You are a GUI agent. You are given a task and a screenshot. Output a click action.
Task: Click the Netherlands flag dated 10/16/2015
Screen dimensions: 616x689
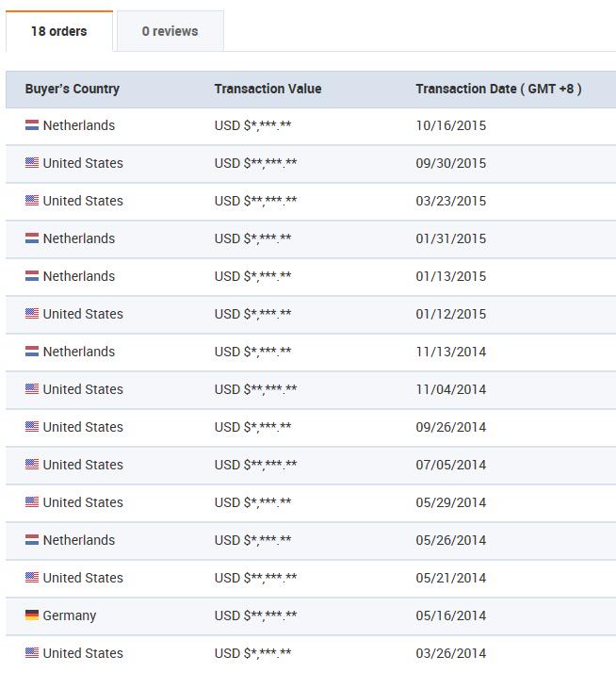tap(32, 125)
